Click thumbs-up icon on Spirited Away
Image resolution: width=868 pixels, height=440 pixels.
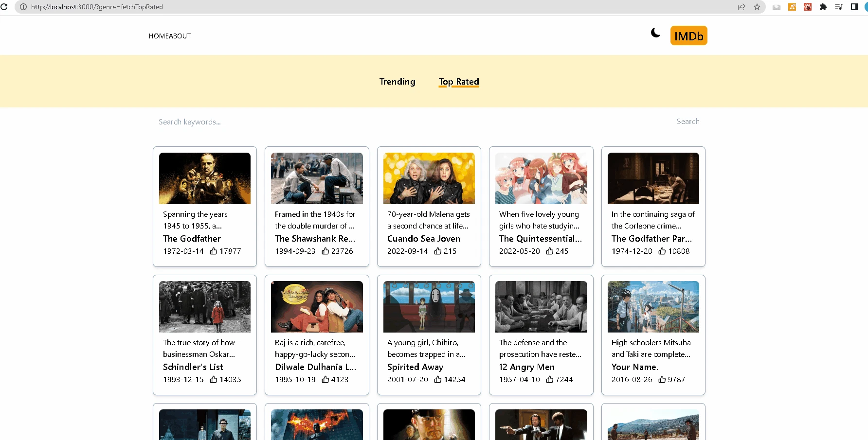click(438, 379)
